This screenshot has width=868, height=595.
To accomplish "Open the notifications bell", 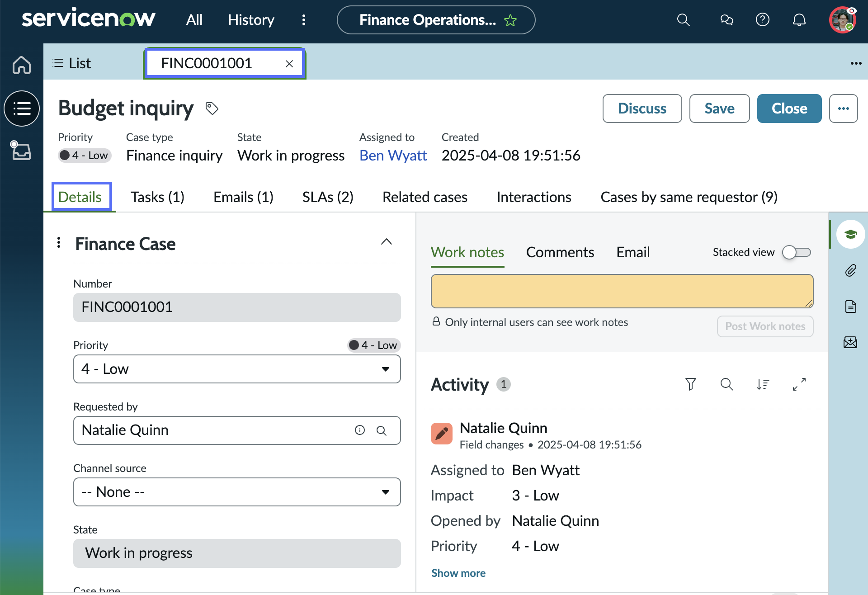I will click(799, 20).
